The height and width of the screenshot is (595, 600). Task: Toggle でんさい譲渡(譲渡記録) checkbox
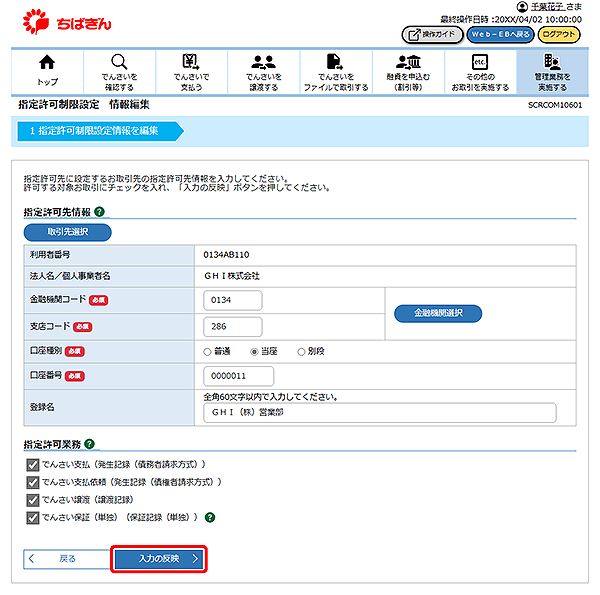click(33, 500)
